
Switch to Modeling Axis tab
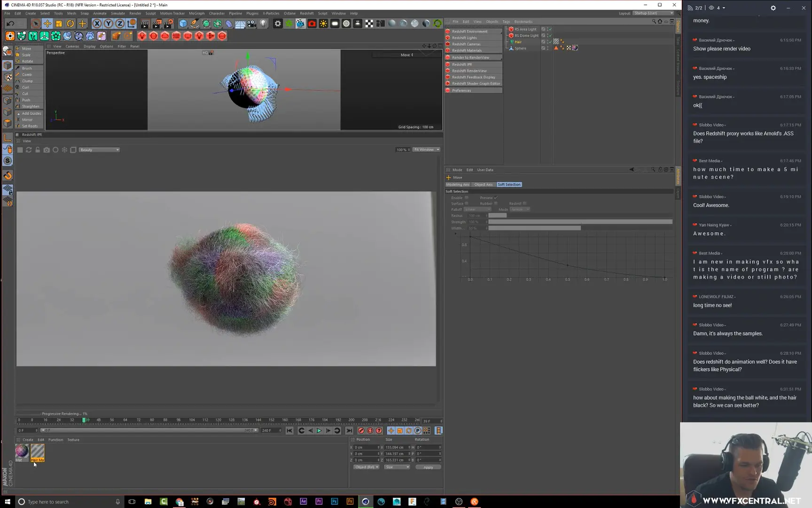[x=458, y=184]
